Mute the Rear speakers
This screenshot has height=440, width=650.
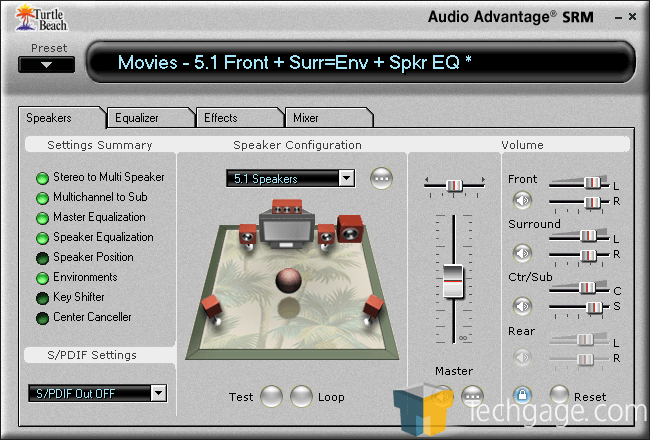522,357
